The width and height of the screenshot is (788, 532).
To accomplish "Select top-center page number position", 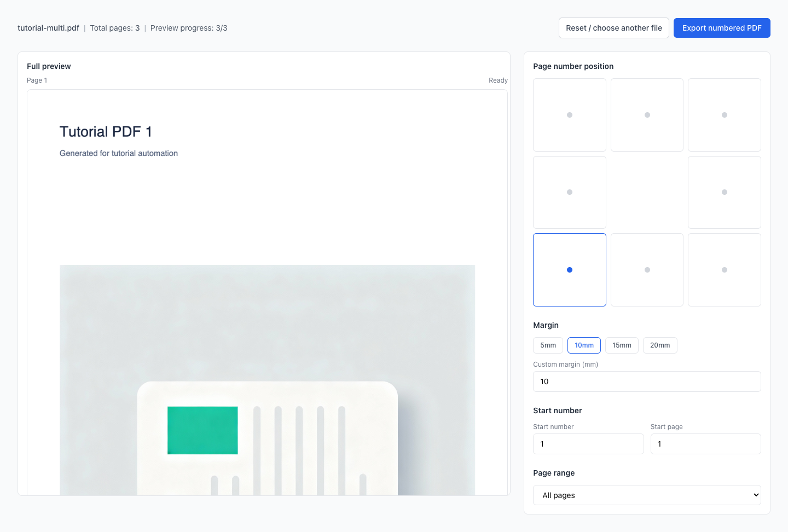I will [647, 115].
